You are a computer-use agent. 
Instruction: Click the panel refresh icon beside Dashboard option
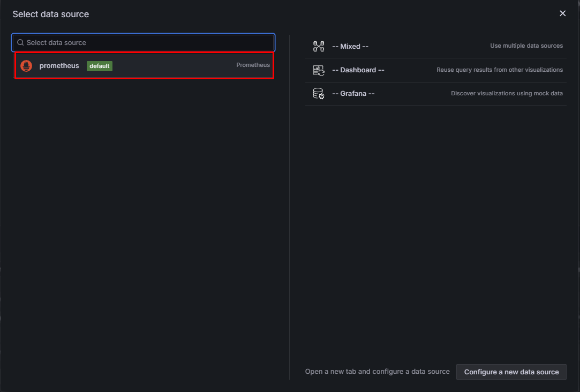click(318, 70)
